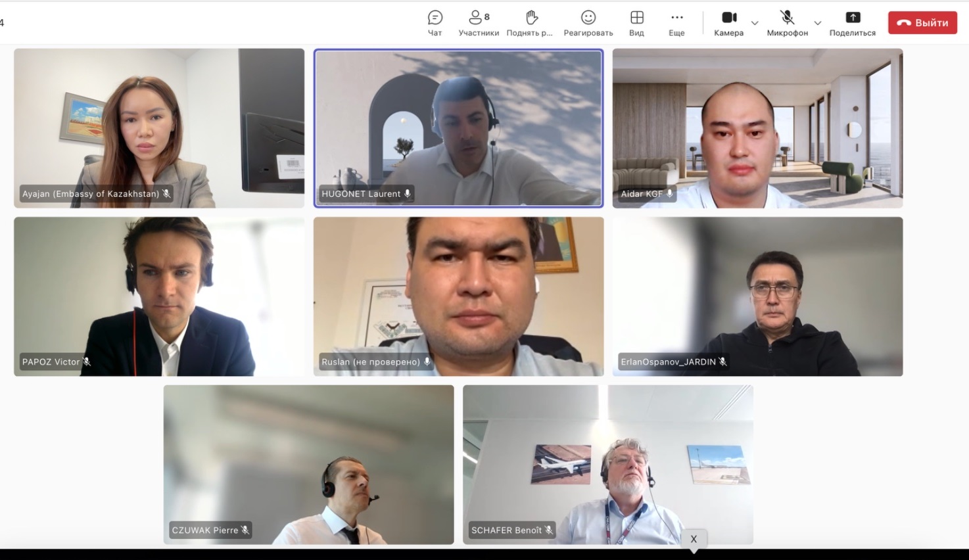
Task: Click Ruslan (не проверено) name label
Action: point(371,362)
